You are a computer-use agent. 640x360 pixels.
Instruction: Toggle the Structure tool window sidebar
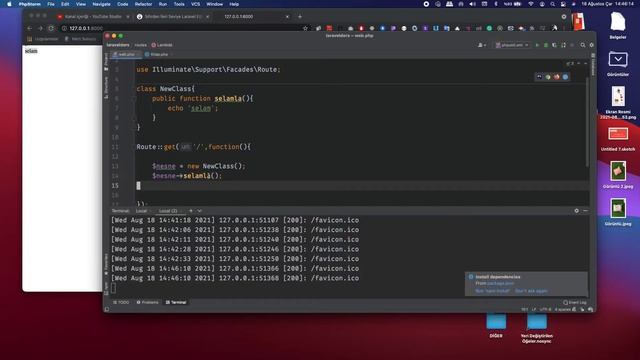107,87
